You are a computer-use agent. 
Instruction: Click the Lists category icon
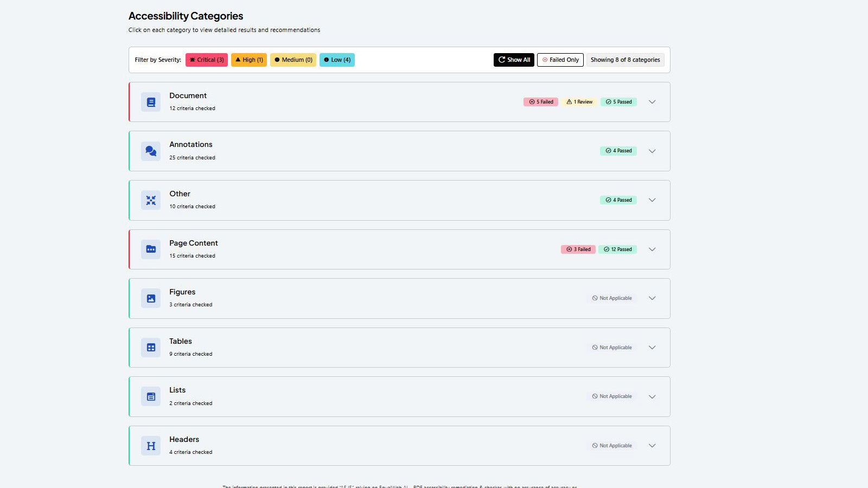click(151, 397)
